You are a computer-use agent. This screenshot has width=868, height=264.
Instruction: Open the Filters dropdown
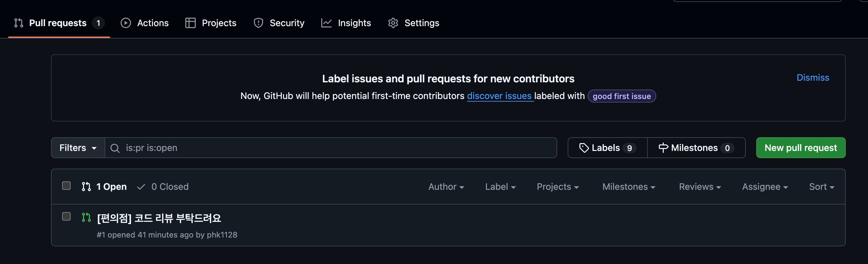[78, 148]
